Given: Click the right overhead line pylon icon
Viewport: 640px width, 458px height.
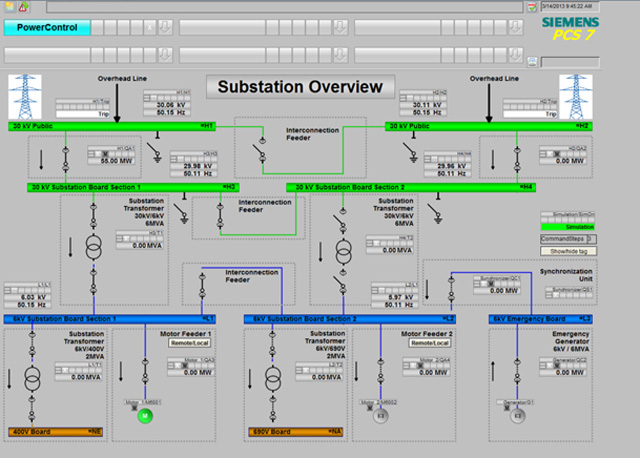Looking at the screenshot, I should [x=574, y=97].
